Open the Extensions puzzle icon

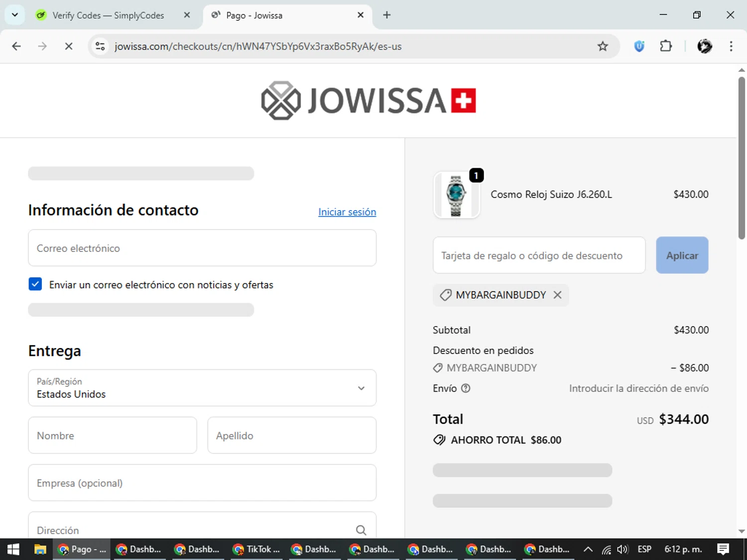point(666,46)
